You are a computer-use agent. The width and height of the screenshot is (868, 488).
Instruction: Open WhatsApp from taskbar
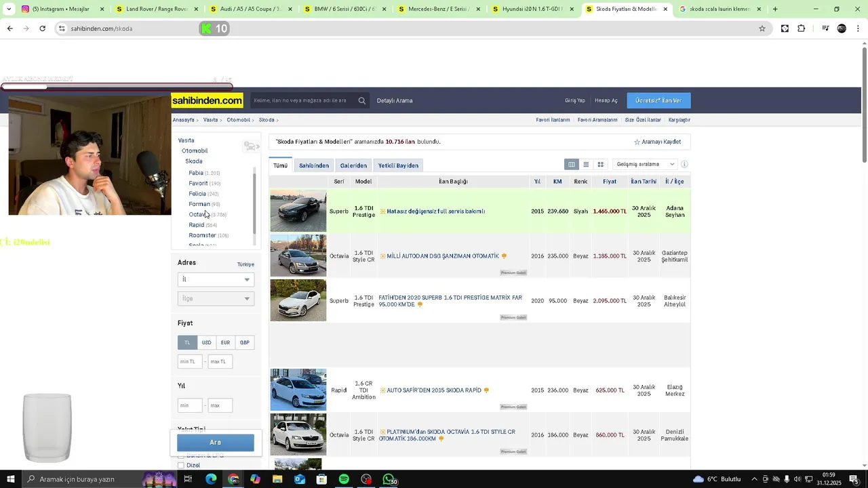point(389,479)
